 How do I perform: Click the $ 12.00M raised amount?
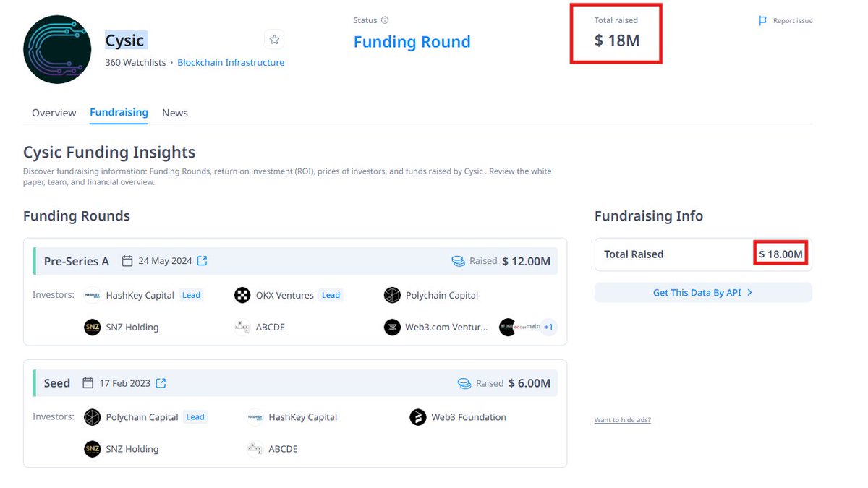[x=527, y=261]
